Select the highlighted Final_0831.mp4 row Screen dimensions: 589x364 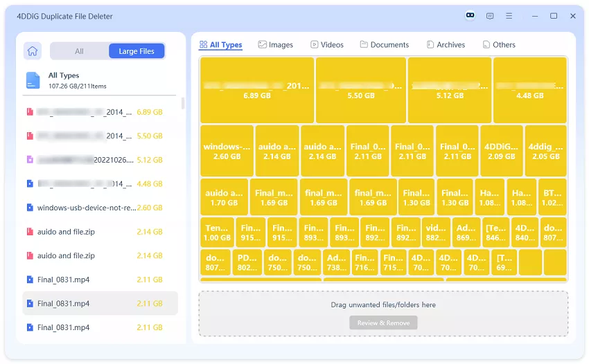click(100, 303)
